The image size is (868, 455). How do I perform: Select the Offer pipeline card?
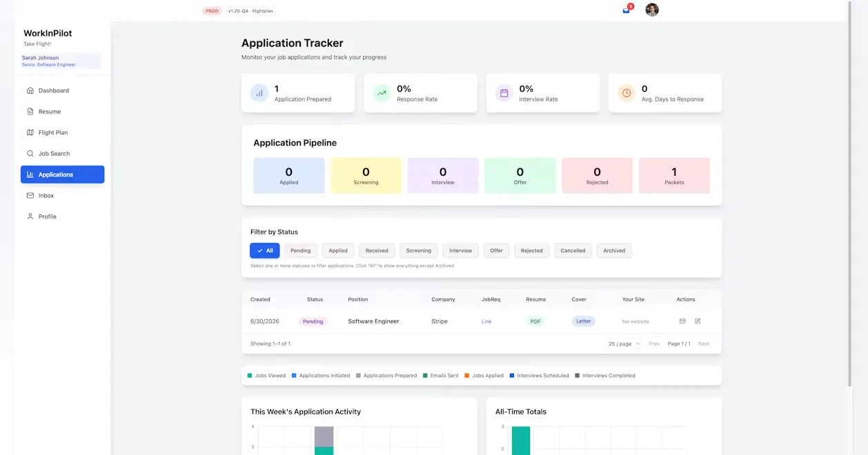tap(520, 175)
